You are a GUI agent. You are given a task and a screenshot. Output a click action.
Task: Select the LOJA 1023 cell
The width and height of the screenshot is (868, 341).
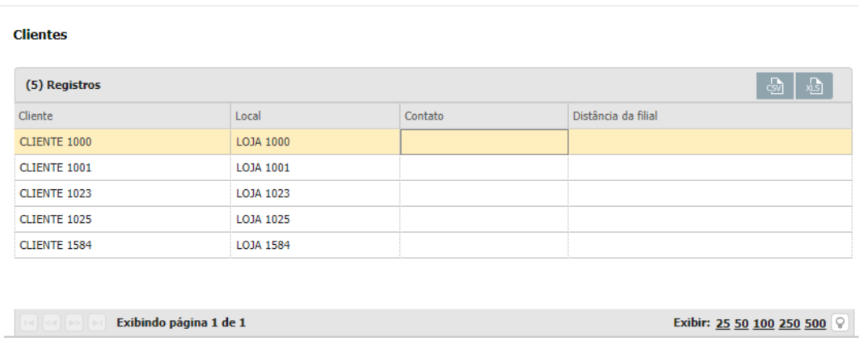click(x=263, y=194)
